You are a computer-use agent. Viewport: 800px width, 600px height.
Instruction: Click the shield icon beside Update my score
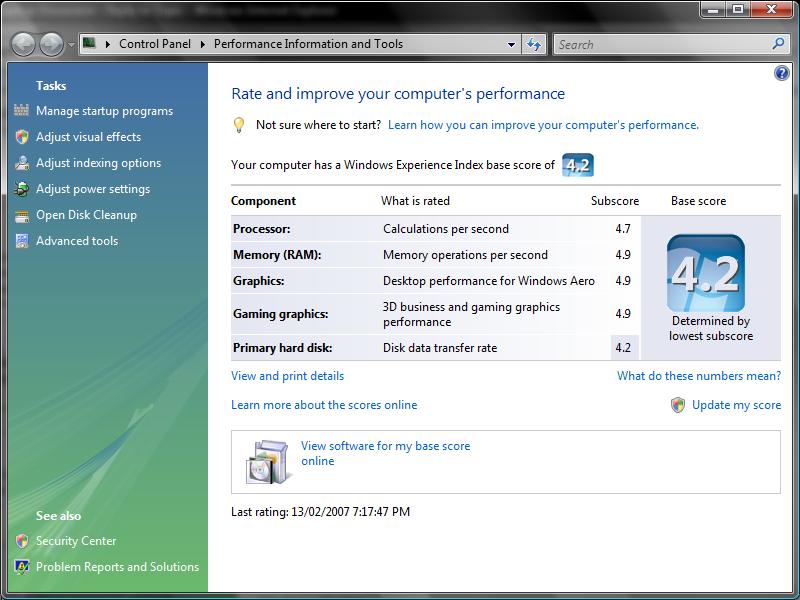678,405
